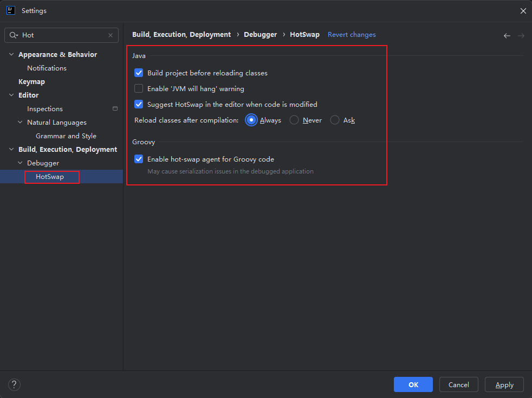The image size is (532, 398).
Task: Select the Never radio button
Action: 294,120
